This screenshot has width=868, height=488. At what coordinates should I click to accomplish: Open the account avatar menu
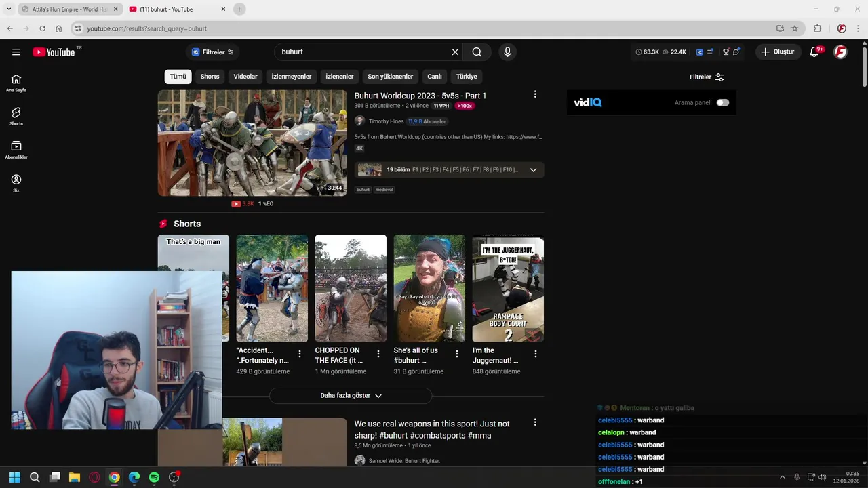tap(840, 52)
